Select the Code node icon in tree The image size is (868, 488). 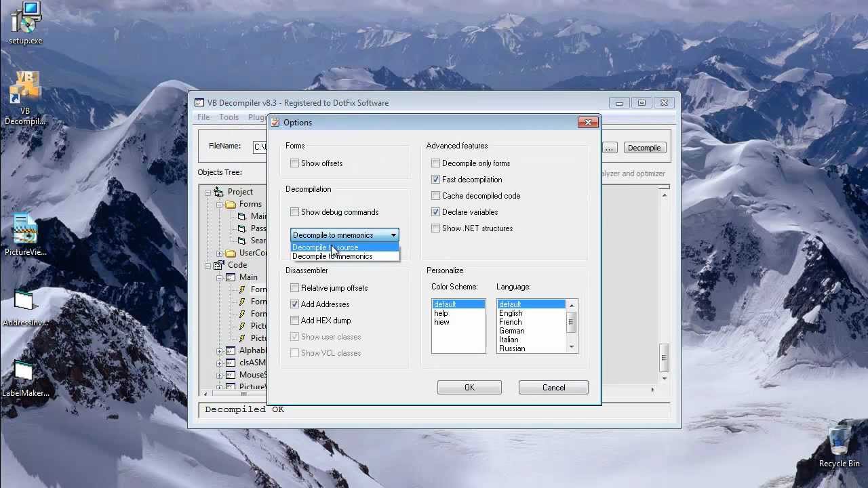218,265
